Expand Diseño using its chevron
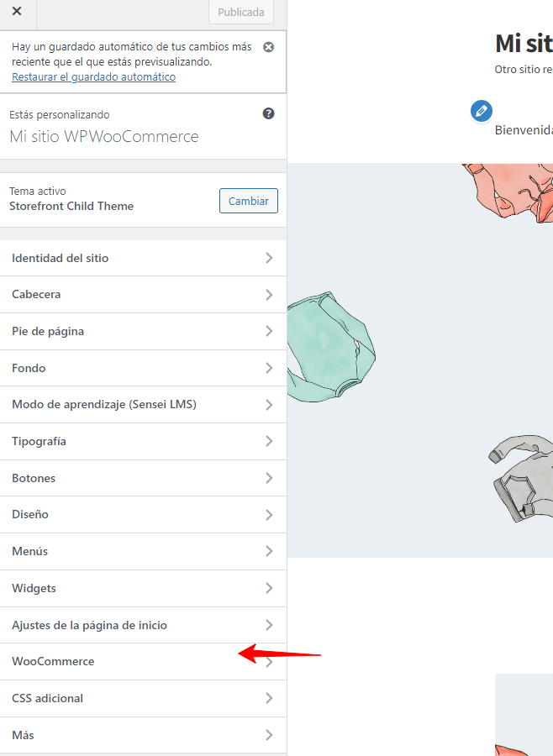This screenshot has height=756, width=553. (269, 514)
